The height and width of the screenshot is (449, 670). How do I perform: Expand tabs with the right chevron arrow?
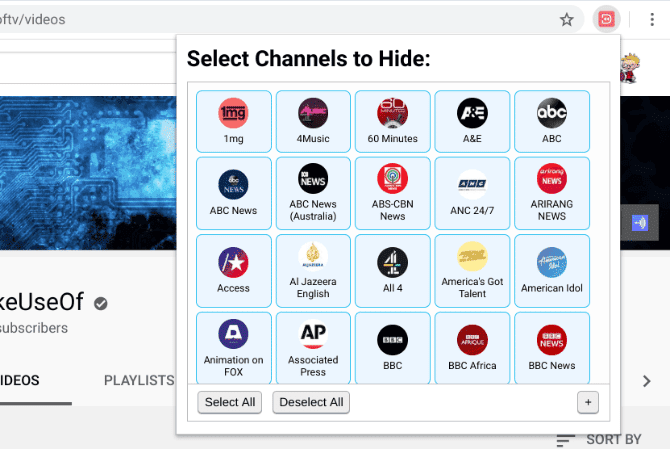pyautogui.click(x=646, y=381)
